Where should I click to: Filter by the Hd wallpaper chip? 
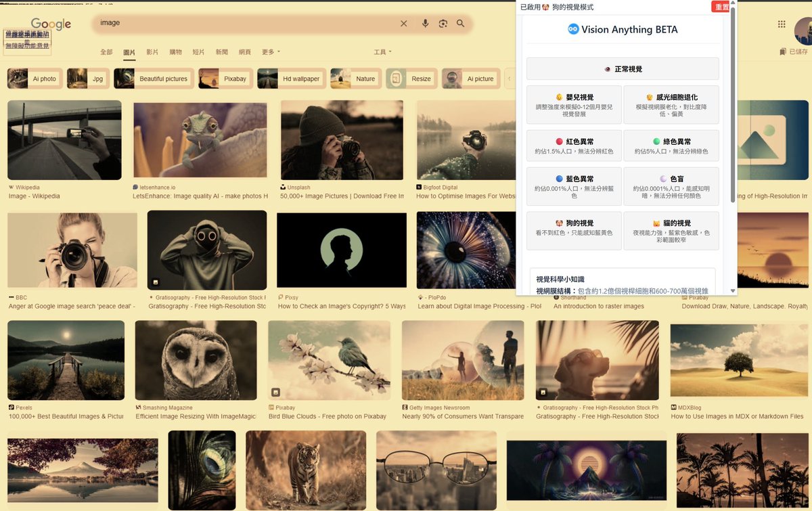[292, 79]
